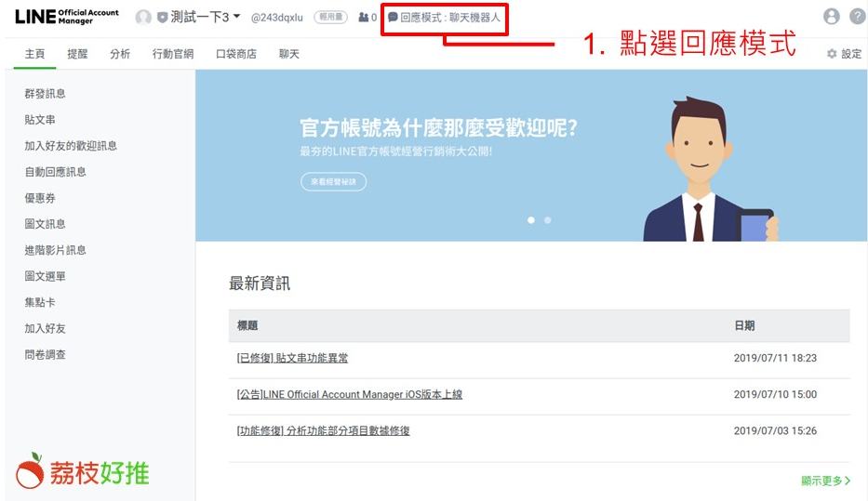The image size is (868, 501).
Task: Open the help question mark icon
Action: (857, 17)
